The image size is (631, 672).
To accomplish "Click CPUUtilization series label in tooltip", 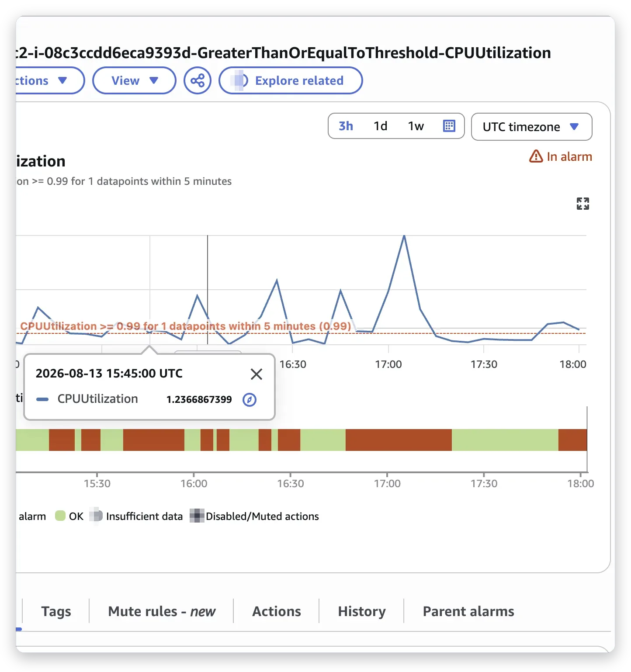I will pyautogui.click(x=97, y=399).
